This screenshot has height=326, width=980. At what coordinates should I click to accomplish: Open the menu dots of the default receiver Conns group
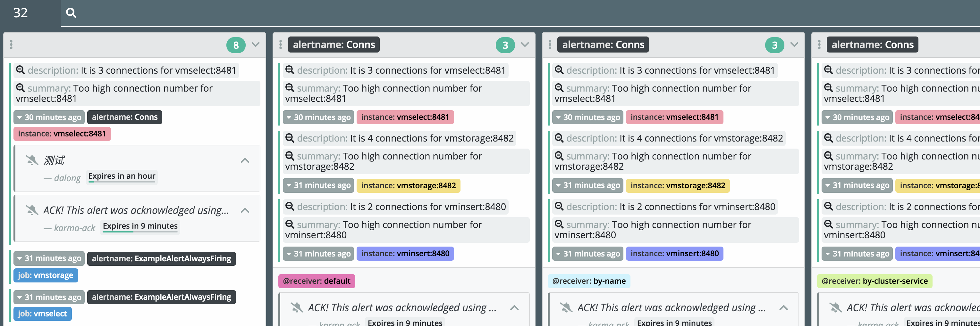pyautogui.click(x=281, y=45)
